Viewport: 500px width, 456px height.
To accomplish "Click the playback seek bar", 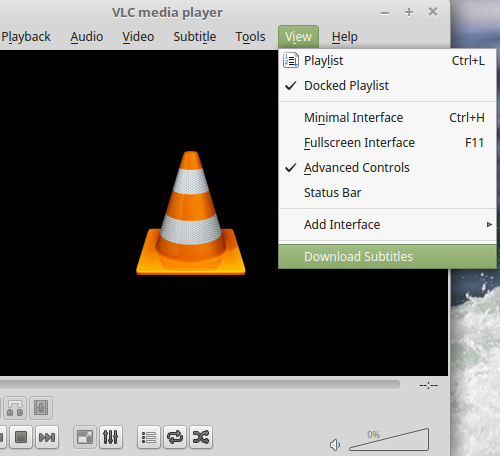I will 200,385.
